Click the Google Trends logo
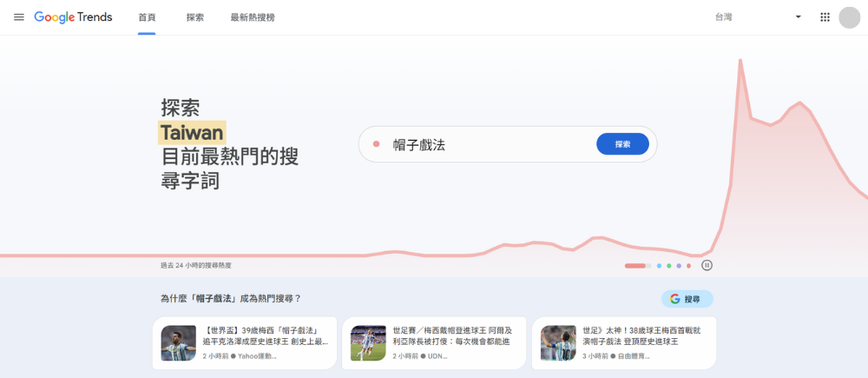Image resolution: width=868 pixels, height=378 pixels. tap(73, 17)
